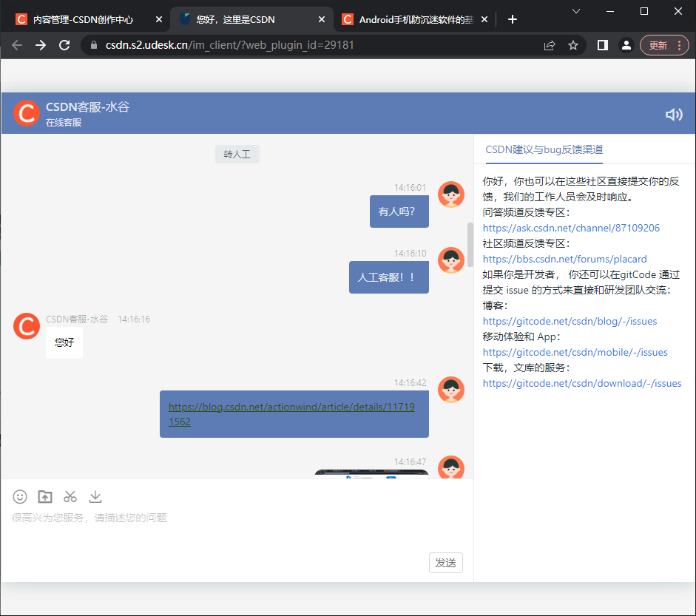
Task: Click the CSDN客服-水谷 header title
Action: (88, 107)
